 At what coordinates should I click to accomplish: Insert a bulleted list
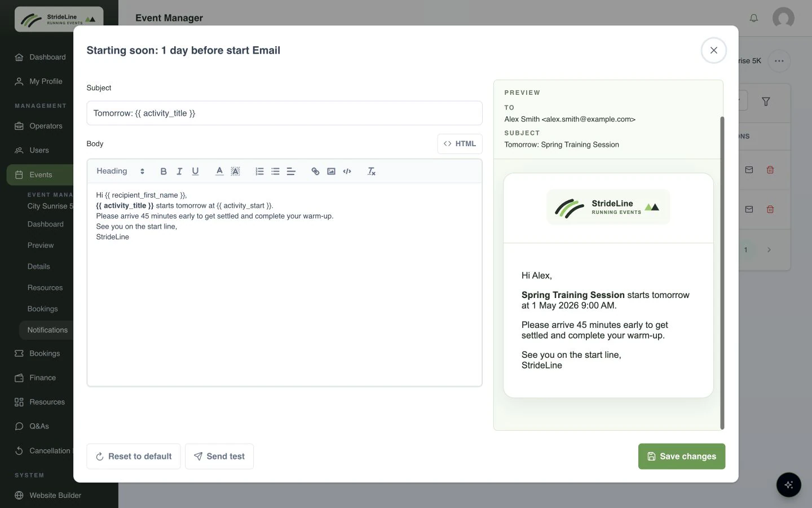coord(275,171)
